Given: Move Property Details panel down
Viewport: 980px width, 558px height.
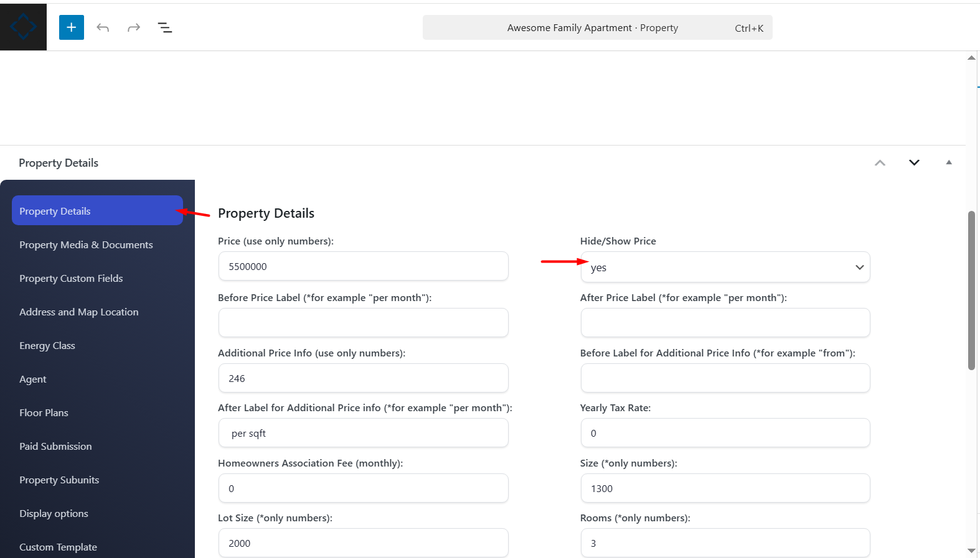Looking at the screenshot, I should coord(914,163).
